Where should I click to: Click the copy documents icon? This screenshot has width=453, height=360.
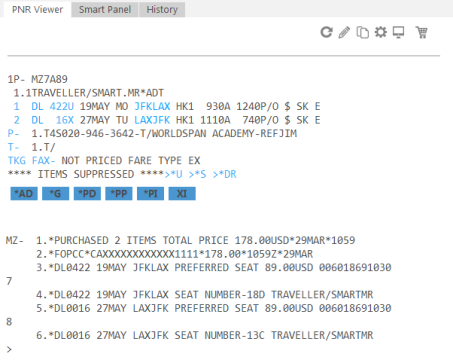362,33
